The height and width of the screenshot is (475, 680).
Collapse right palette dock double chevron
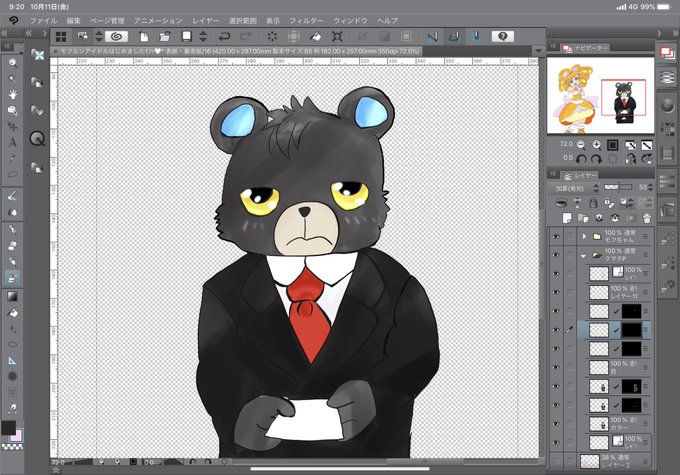(x=675, y=33)
